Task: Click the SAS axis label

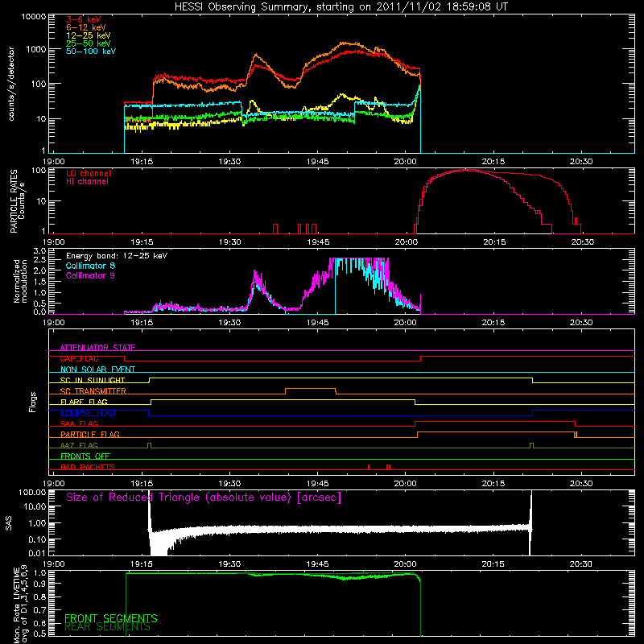Action: tap(9, 522)
